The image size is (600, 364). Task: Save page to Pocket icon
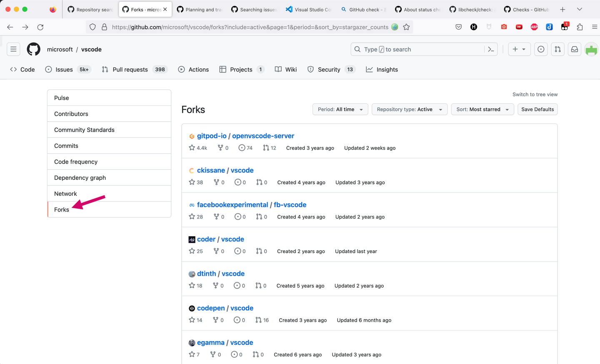click(459, 27)
